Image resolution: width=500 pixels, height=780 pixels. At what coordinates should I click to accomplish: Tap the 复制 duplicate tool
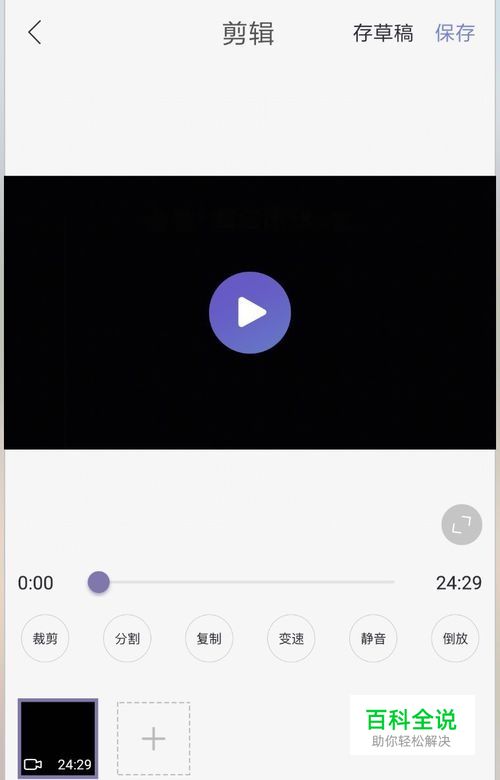[209, 638]
